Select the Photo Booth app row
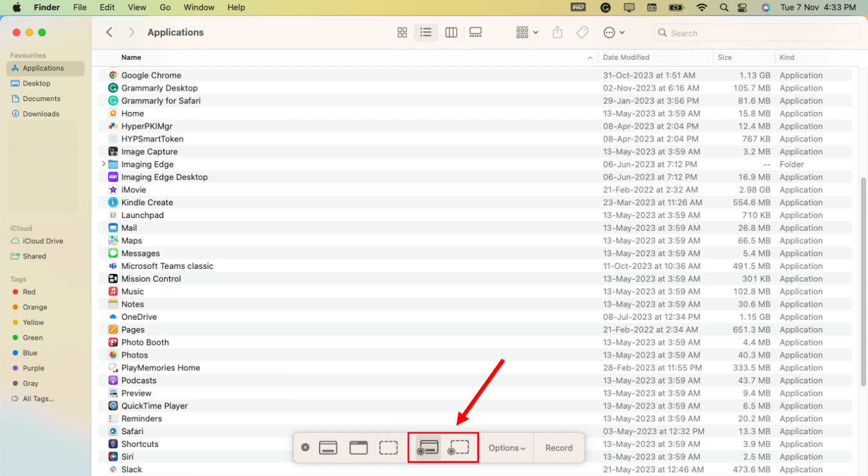The image size is (868, 476). pos(475,342)
